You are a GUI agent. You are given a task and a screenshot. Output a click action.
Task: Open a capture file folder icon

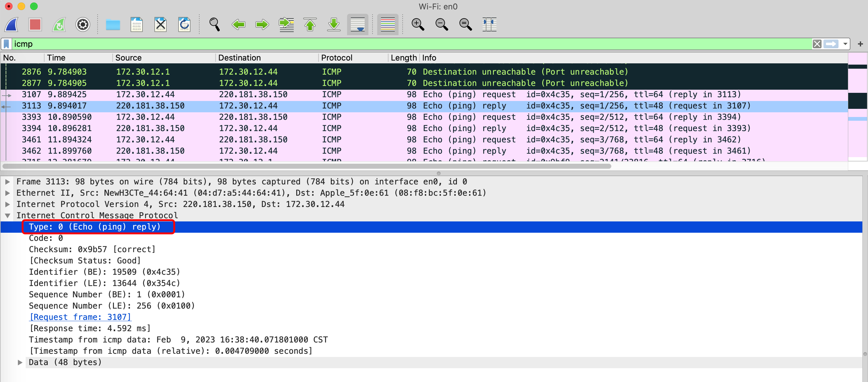113,24
